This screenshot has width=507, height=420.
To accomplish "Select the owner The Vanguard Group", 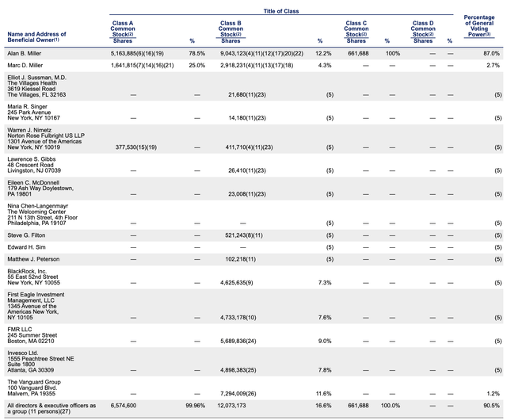I will tap(34, 382).
